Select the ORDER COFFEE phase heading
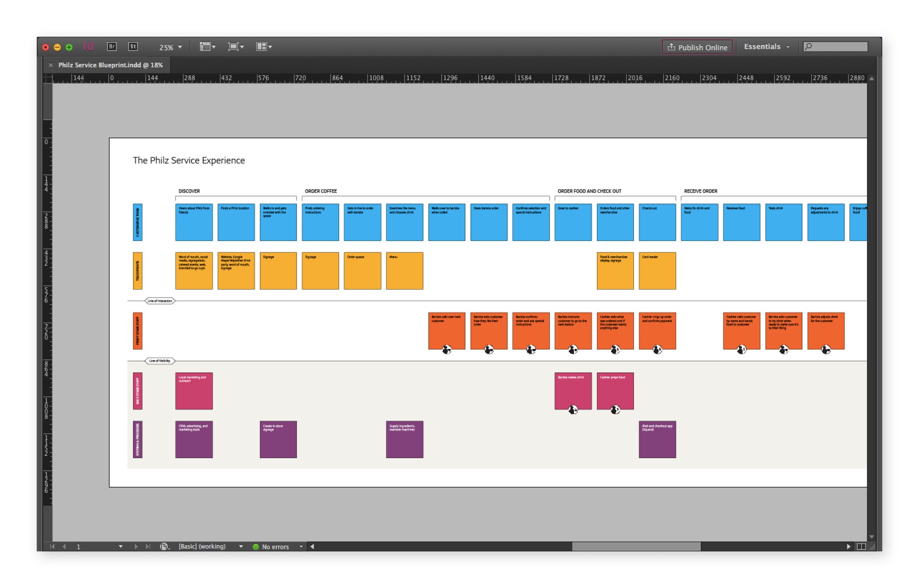This screenshot has width=919, height=588. pyautogui.click(x=321, y=191)
